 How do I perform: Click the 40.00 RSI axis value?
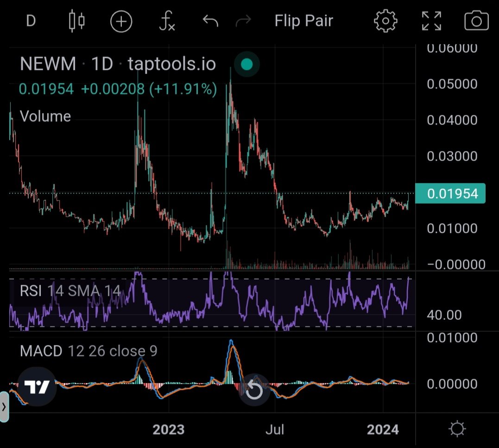(x=444, y=315)
